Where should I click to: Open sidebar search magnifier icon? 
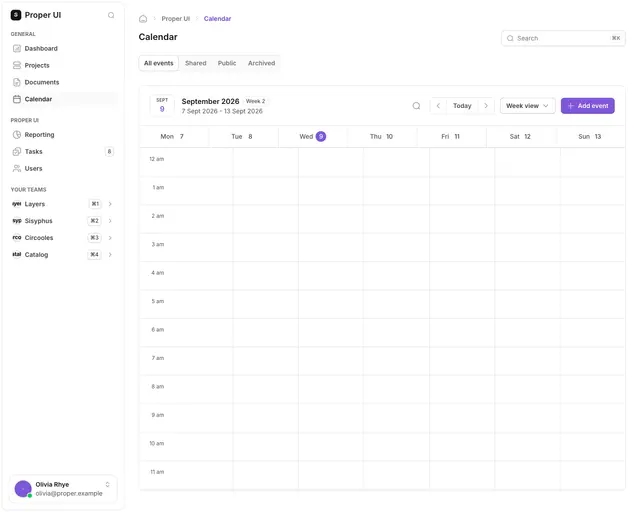click(x=111, y=15)
